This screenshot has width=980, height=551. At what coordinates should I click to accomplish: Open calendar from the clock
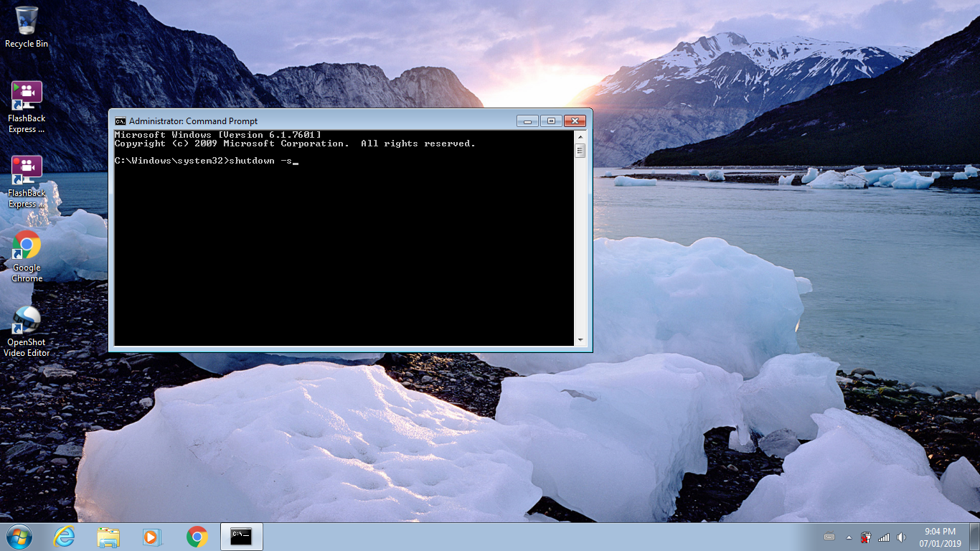click(x=941, y=537)
